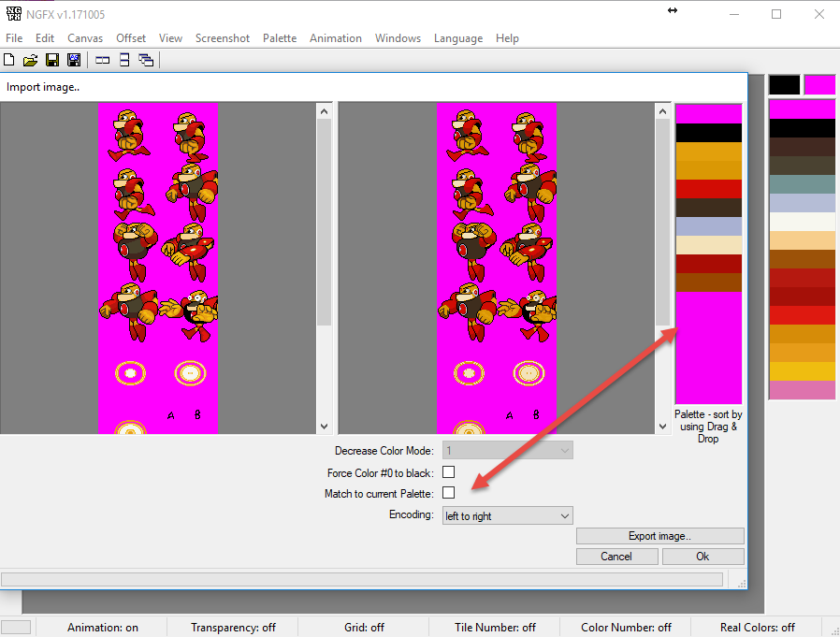Click the Open file folder icon

[31, 60]
